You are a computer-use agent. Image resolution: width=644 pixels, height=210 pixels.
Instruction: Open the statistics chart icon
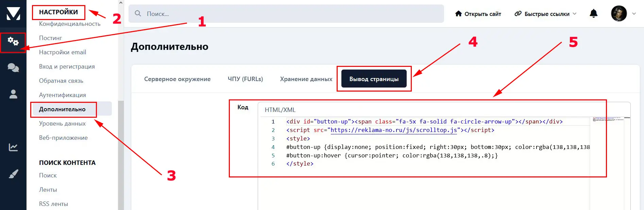13,147
